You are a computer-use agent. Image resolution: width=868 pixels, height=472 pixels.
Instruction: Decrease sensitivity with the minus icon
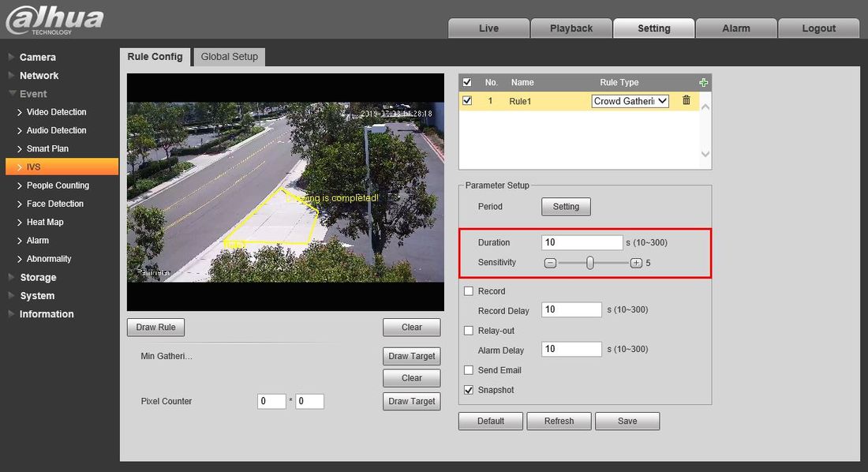click(551, 263)
